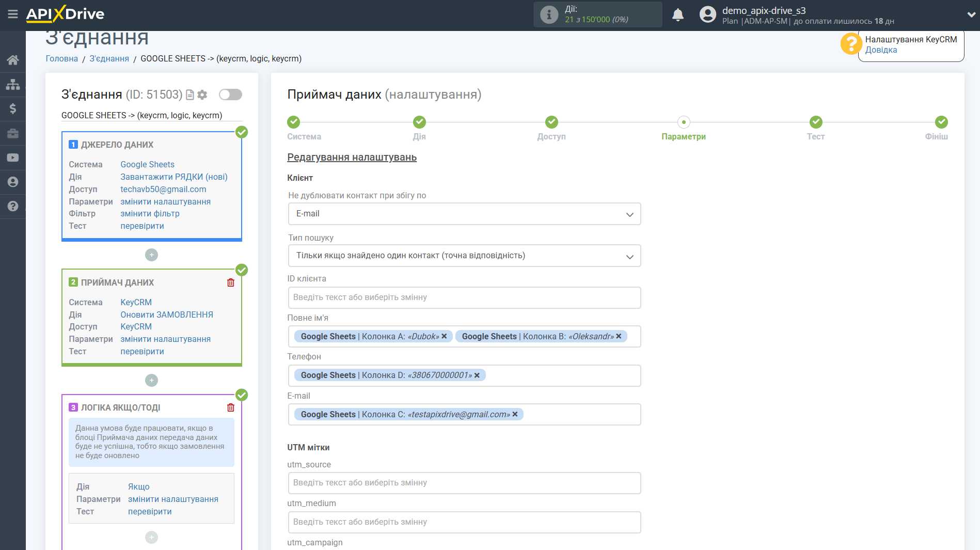Click logic block змінити налаштування link
This screenshot has width=980, height=550.
tap(173, 499)
